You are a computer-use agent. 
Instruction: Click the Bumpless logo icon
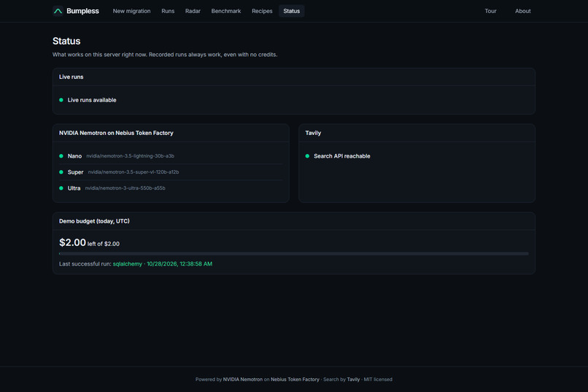(58, 11)
